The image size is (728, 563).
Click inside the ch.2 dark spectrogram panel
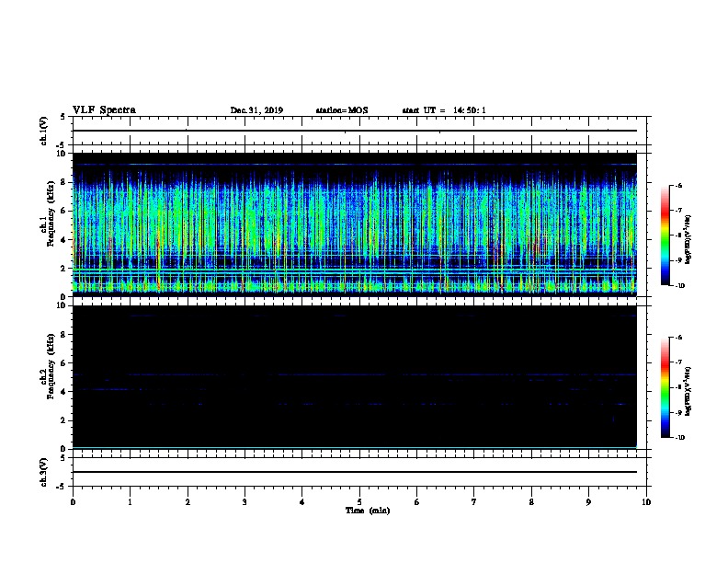pos(354,377)
